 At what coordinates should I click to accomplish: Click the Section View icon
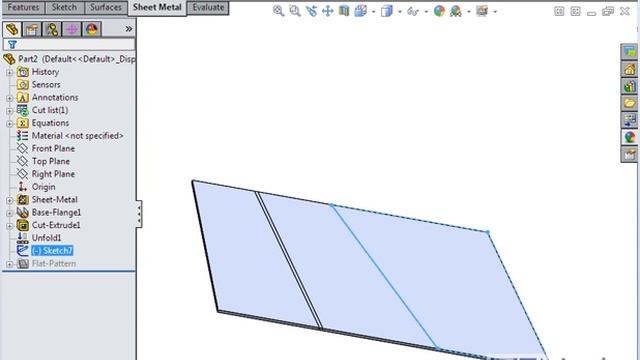coord(344,11)
